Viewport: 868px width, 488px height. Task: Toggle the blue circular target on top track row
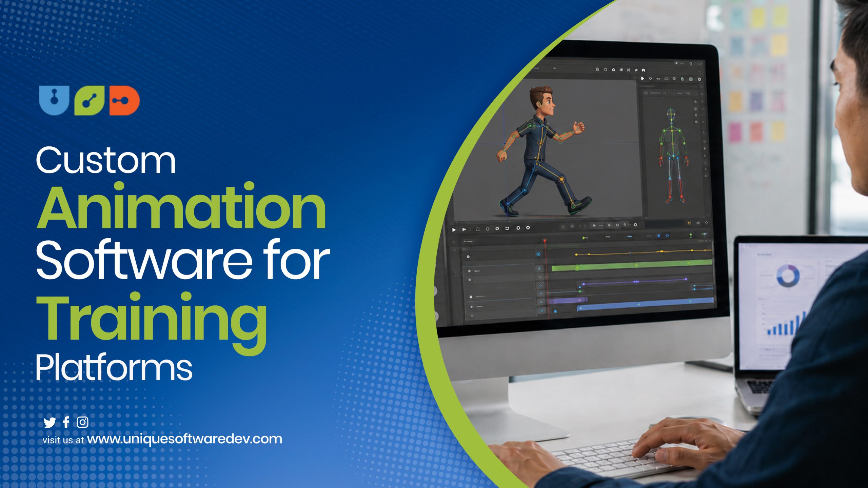point(538,254)
